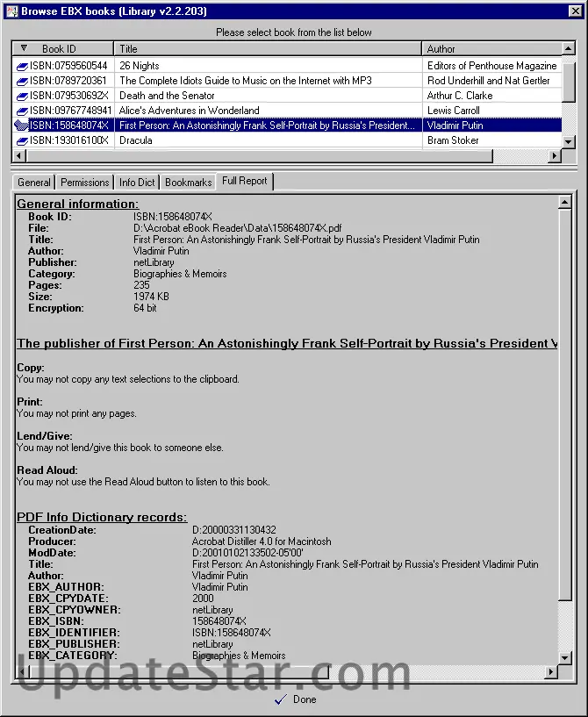
Task: Click the General information heading
Action: point(78,204)
